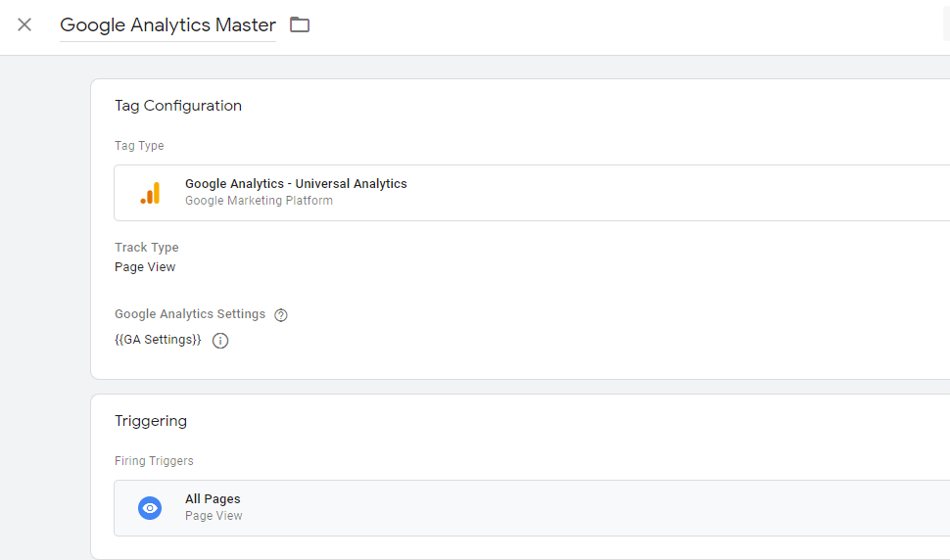Click the Triggering section heading
950x560 pixels.
151,421
